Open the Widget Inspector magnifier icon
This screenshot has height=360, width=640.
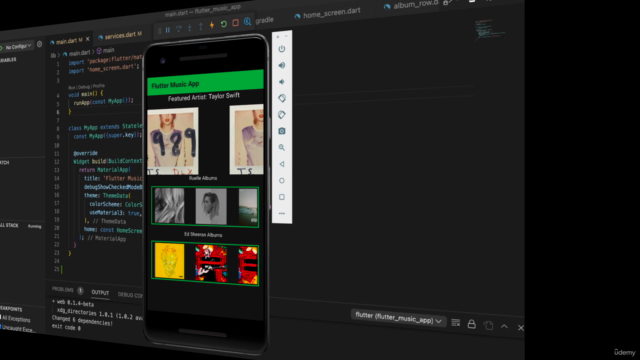[247, 22]
